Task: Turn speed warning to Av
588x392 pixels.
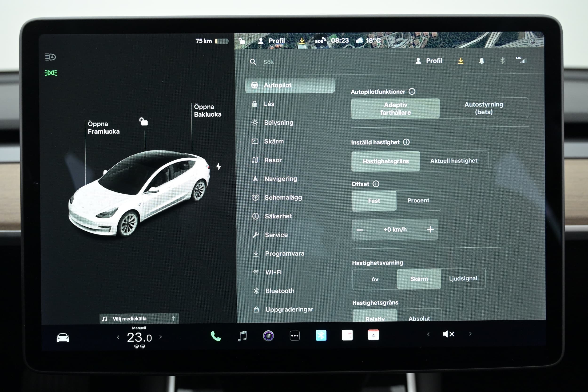Action: click(x=375, y=279)
